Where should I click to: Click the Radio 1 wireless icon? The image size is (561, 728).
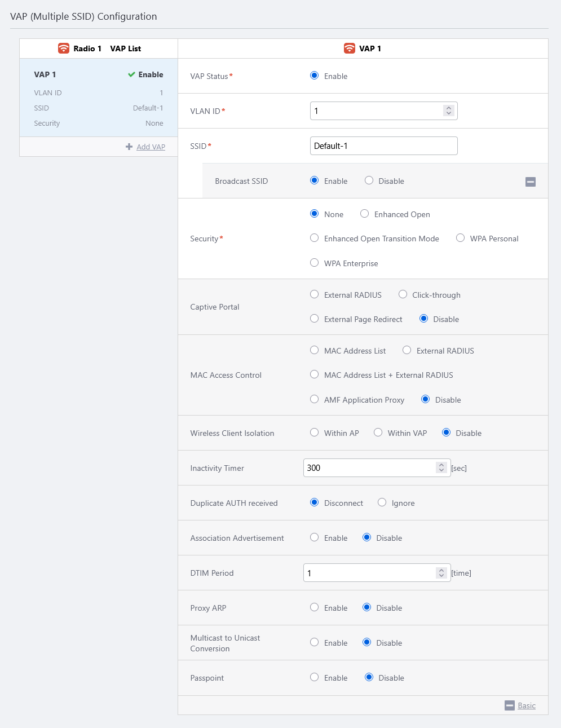click(64, 48)
